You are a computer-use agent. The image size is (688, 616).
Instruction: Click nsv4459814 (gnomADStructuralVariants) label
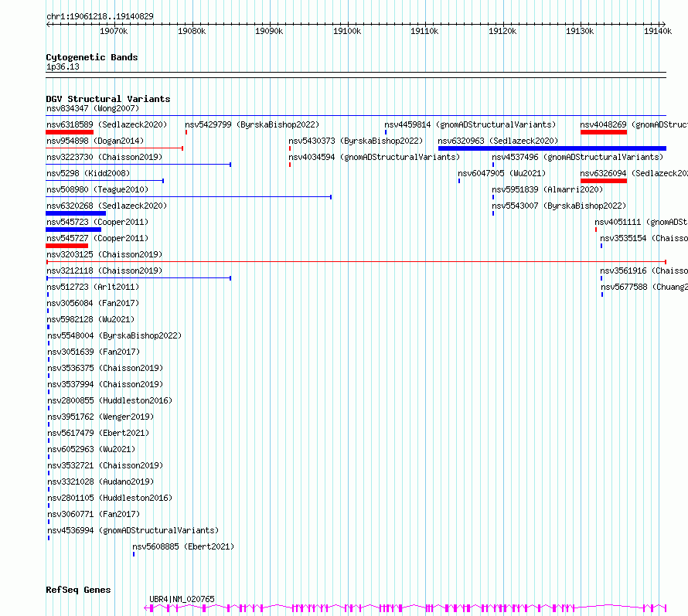click(470, 124)
